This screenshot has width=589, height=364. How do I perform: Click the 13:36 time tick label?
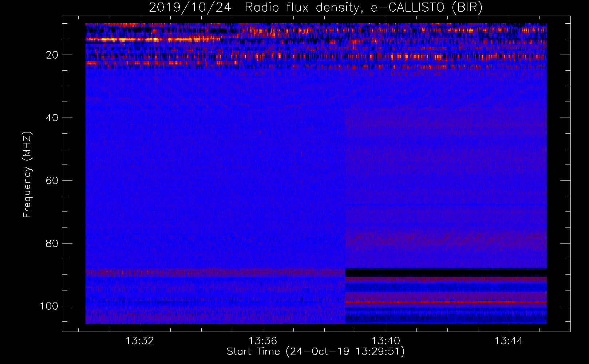click(x=263, y=341)
